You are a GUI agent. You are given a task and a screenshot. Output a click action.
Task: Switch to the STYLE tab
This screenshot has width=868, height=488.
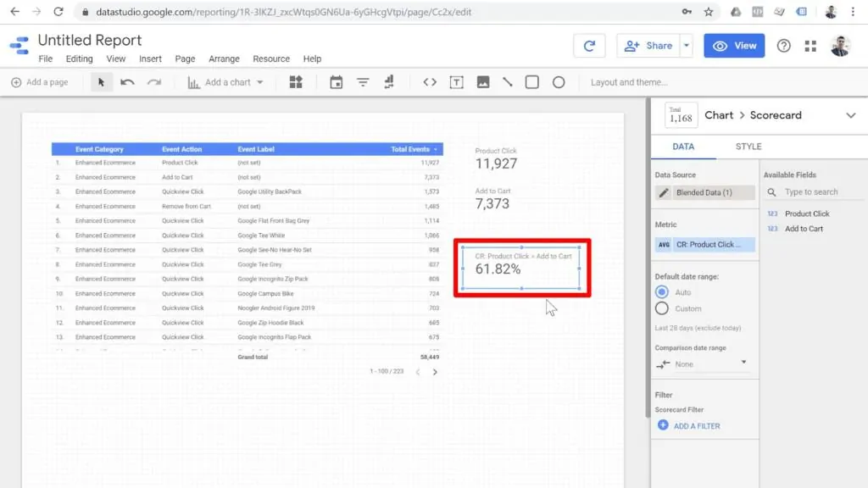[x=748, y=146]
